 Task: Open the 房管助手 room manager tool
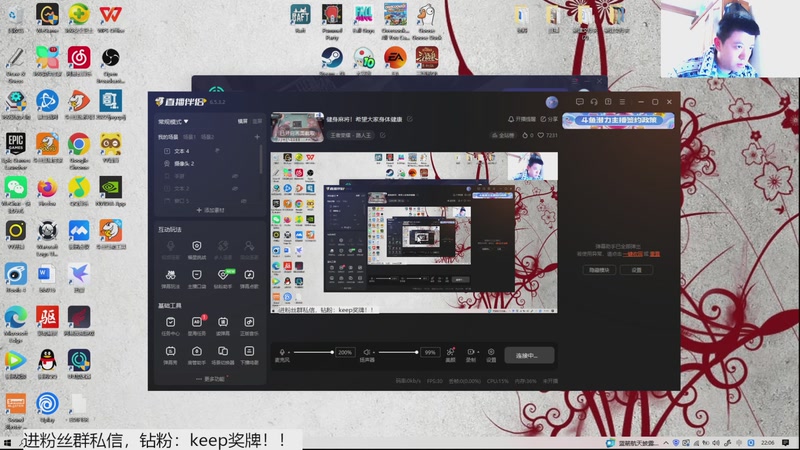tap(196, 355)
